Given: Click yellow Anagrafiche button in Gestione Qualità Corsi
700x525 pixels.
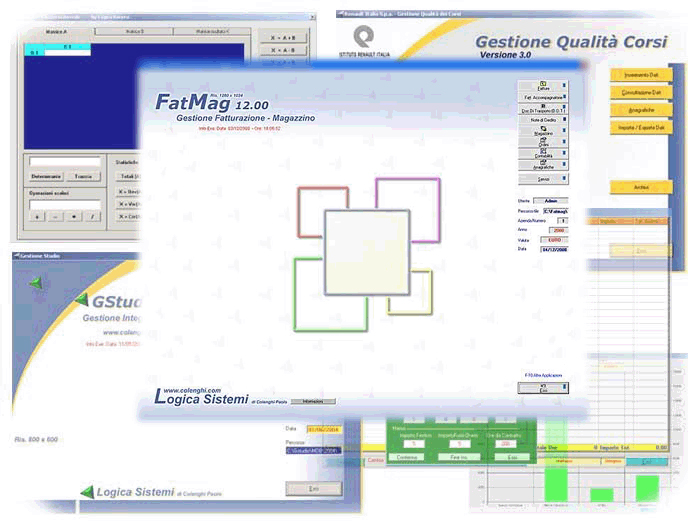Looking at the screenshot, I should [x=641, y=110].
